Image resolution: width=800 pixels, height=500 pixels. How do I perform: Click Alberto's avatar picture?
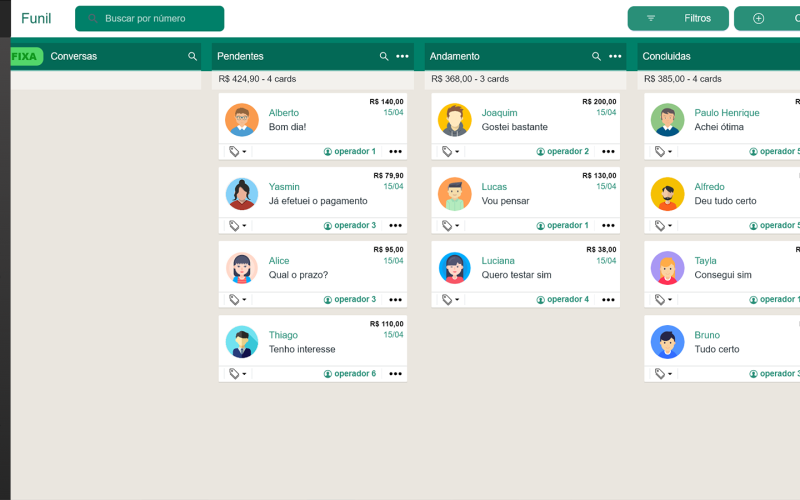click(x=242, y=120)
